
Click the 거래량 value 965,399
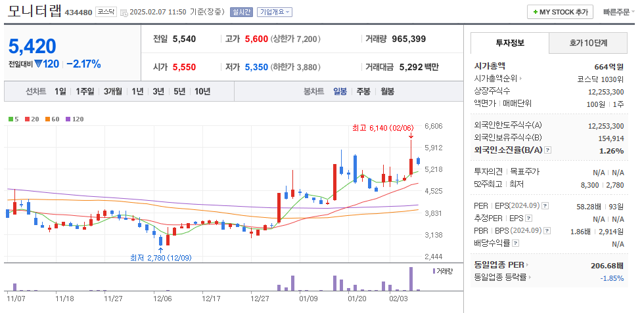[409, 39]
